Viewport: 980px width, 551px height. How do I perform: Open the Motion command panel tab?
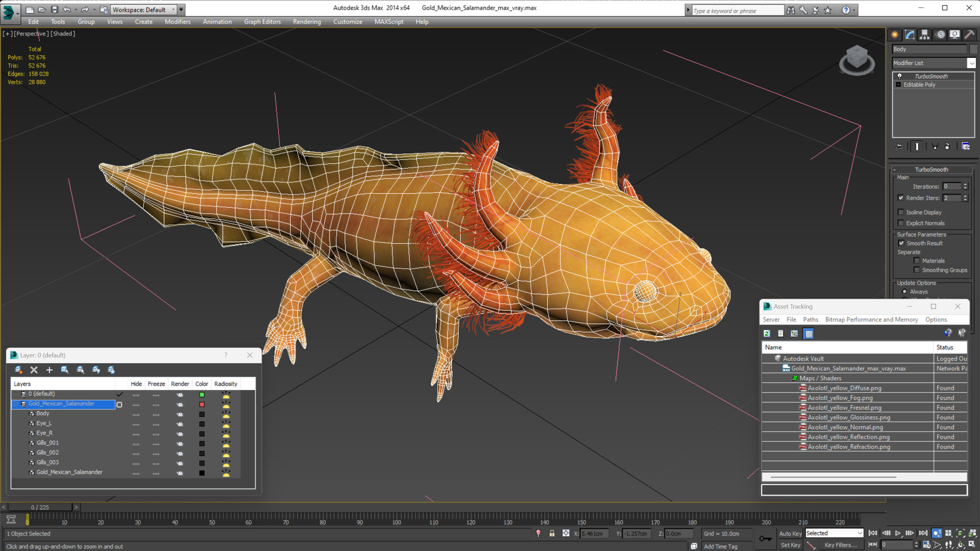(x=940, y=35)
